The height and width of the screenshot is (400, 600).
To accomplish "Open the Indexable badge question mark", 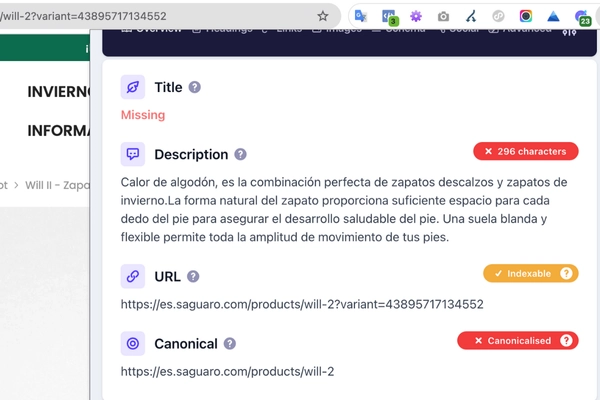I will tap(566, 273).
